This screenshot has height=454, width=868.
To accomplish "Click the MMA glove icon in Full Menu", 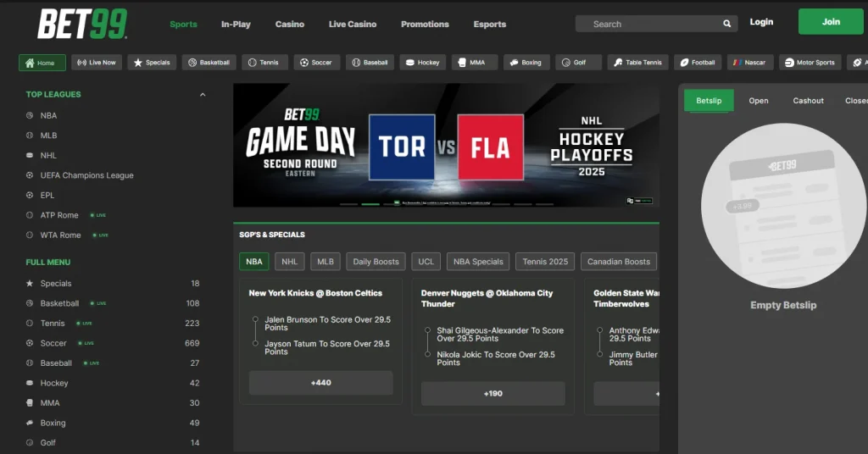I will tap(30, 402).
